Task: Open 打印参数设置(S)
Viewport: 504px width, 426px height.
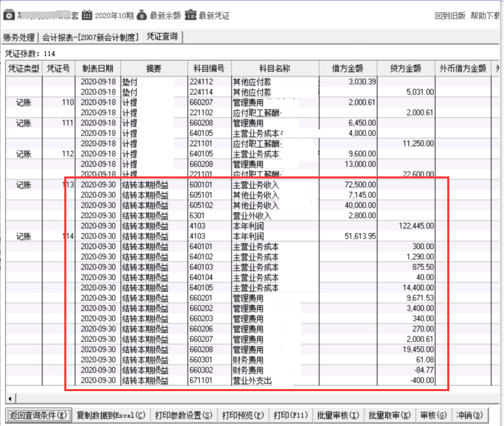Action: tap(183, 415)
